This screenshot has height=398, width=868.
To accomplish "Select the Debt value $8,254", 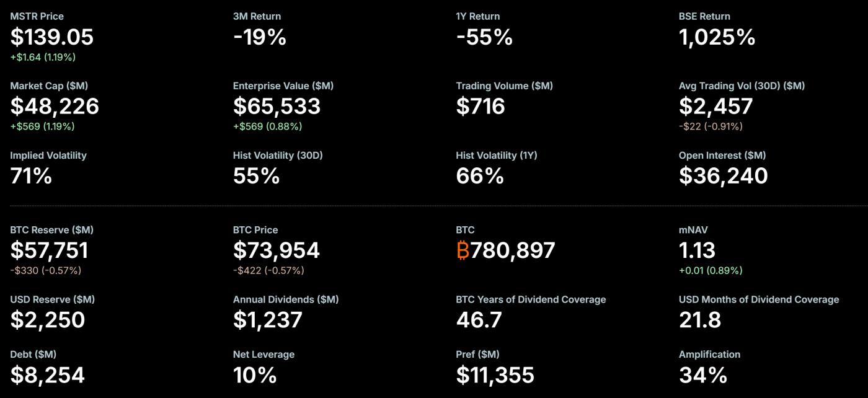I will [47, 375].
